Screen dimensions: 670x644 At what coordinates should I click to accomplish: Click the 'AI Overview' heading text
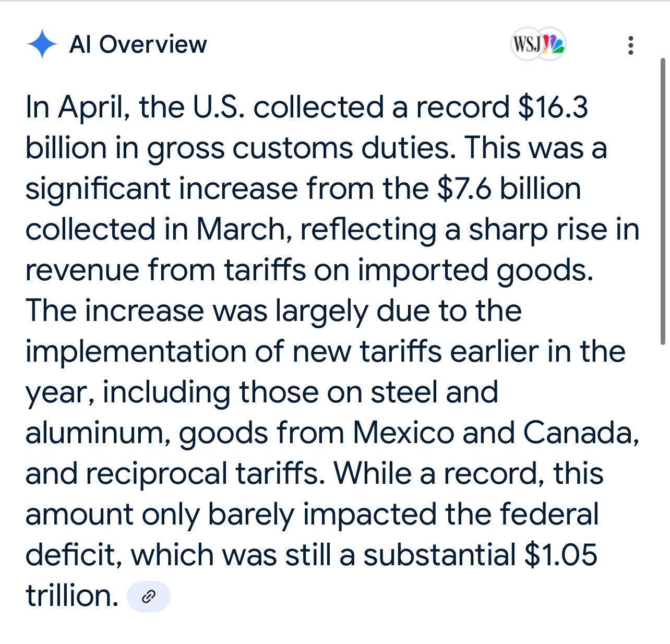pos(138,44)
